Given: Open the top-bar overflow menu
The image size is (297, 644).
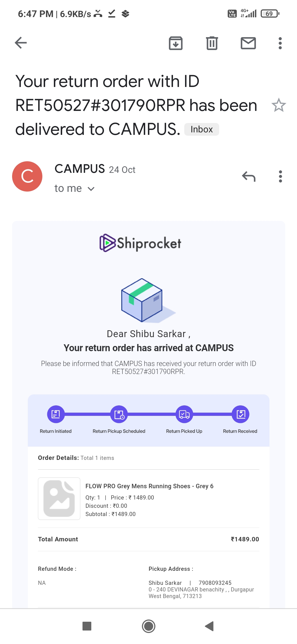Looking at the screenshot, I should (x=280, y=43).
